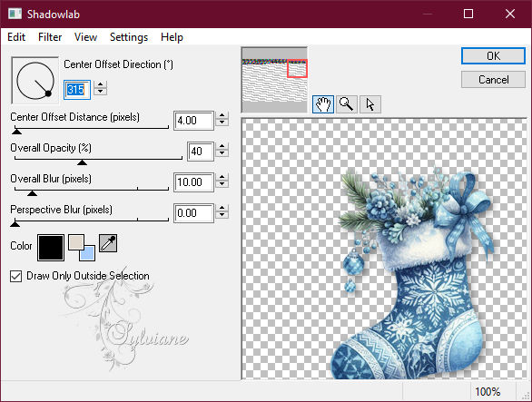This screenshot has width=532, height=402.
Task: Click the Overall Opacity value field
Action: click(x=201, y=152)
